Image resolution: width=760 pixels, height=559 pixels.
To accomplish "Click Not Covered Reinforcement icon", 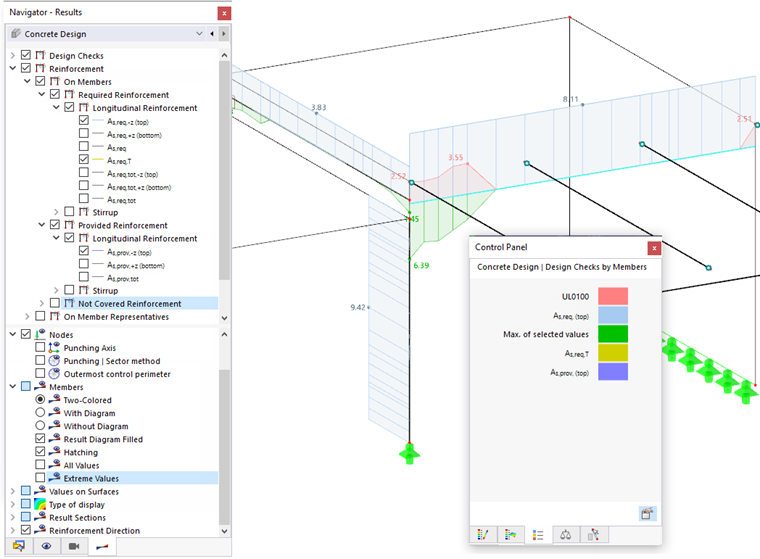I will pos(69,303).
